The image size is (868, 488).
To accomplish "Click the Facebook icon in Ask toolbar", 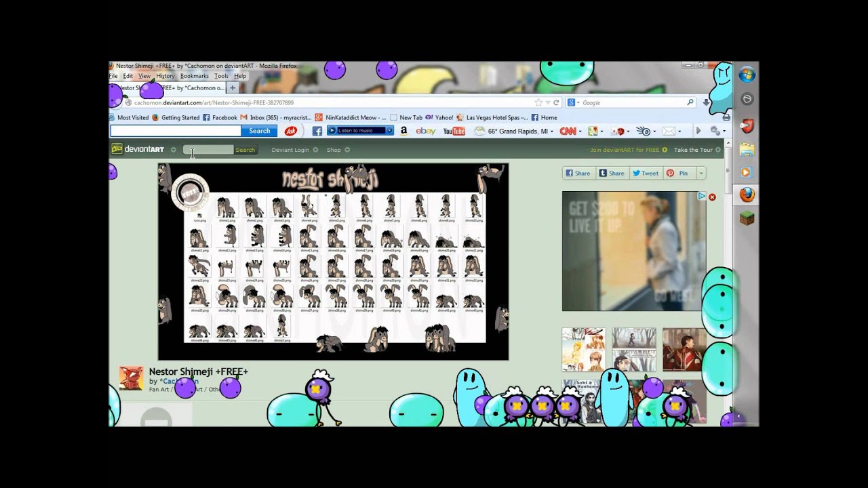I will coord(317,131).
